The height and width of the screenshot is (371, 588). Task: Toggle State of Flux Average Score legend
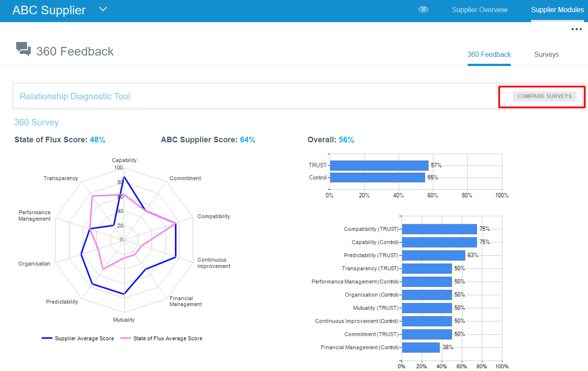click(161, 338)
